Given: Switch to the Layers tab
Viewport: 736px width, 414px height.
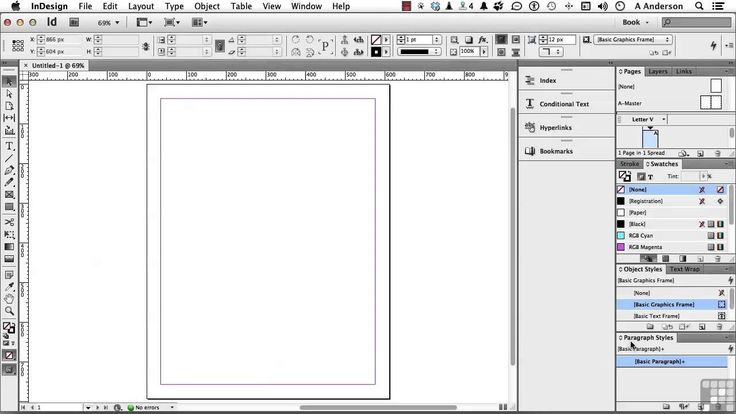Looking at the screenshot, I should point(658,71).
